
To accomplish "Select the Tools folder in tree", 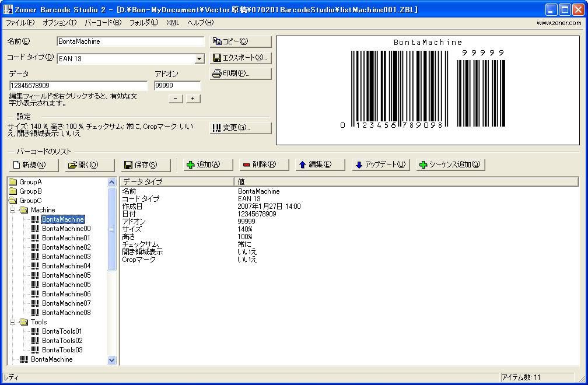I will point(38,322).
